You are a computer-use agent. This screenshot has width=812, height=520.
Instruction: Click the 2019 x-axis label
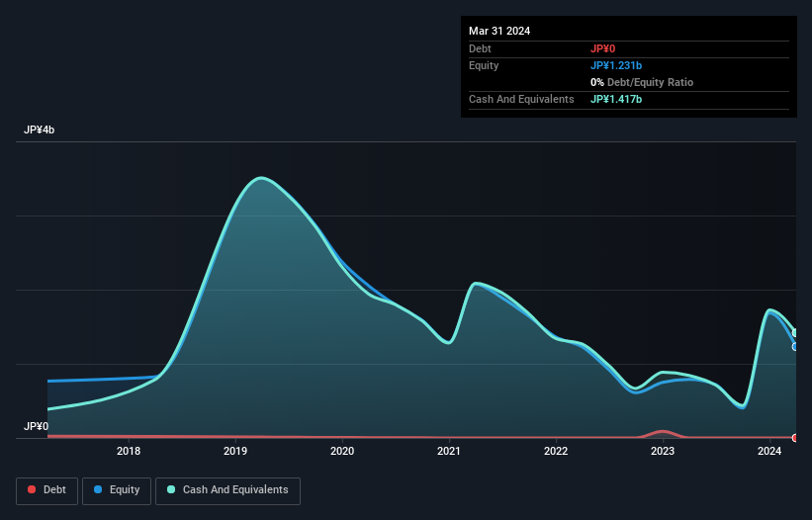(235, 451)
